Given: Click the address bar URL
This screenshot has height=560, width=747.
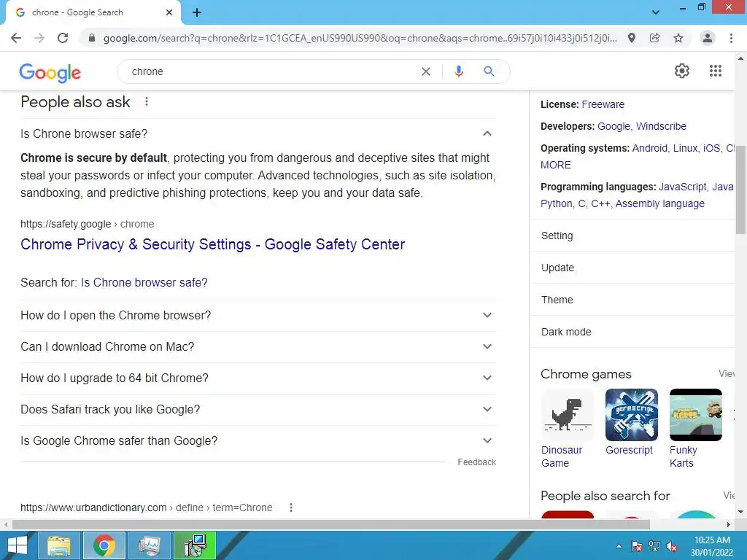Looking at the screenshot, I should pyautogui.click(x=360, y=38).
